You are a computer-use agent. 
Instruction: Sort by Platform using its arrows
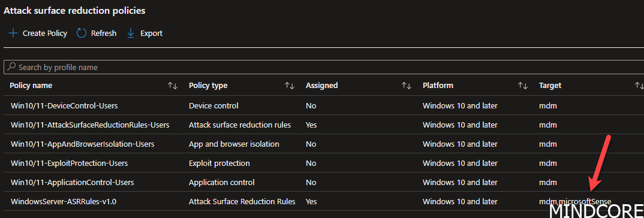click(522, 86)
